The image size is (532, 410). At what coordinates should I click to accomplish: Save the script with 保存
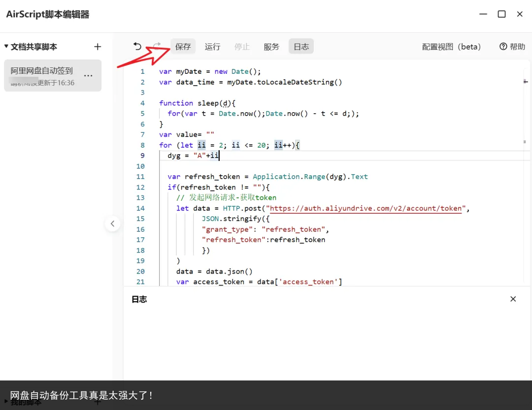point(183,46)
